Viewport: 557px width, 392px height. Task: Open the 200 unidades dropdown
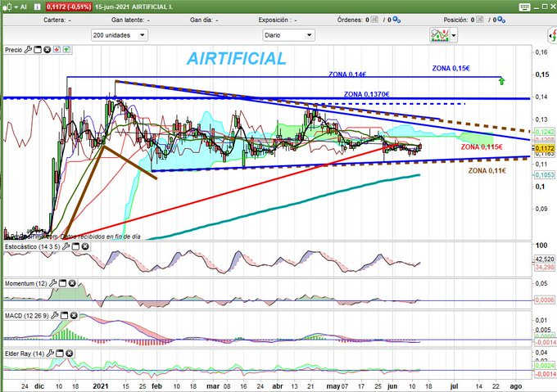point(120,35)
